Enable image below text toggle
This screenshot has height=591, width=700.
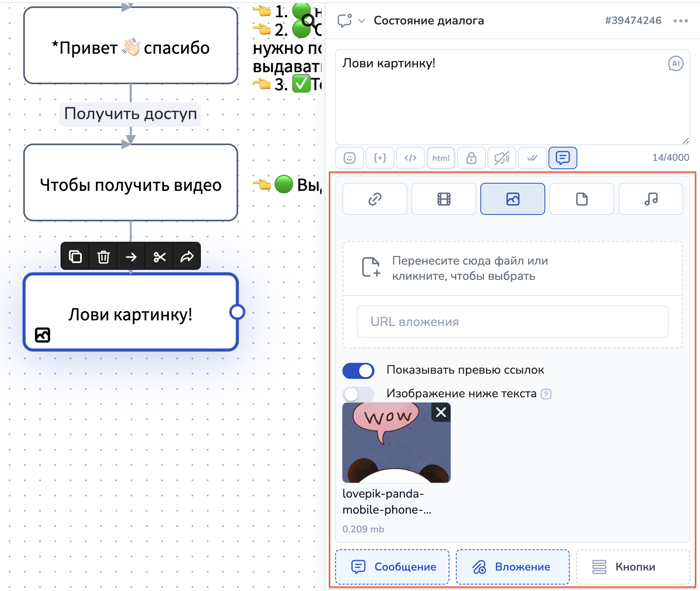(x=358, y=394)
